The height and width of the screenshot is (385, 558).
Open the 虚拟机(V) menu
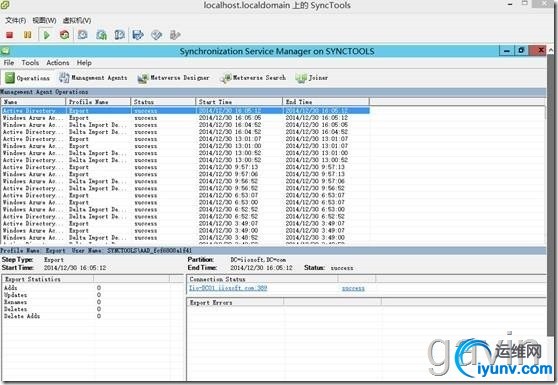77,21
